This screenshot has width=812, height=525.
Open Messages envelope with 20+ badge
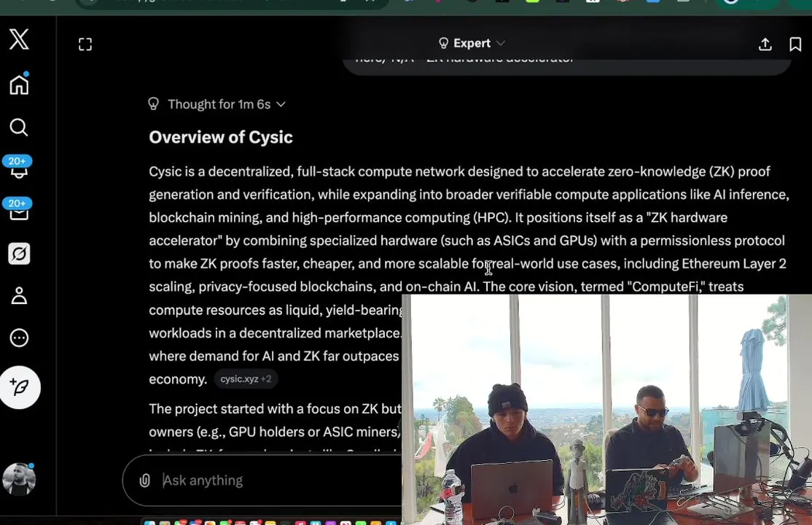pos(18,210)
